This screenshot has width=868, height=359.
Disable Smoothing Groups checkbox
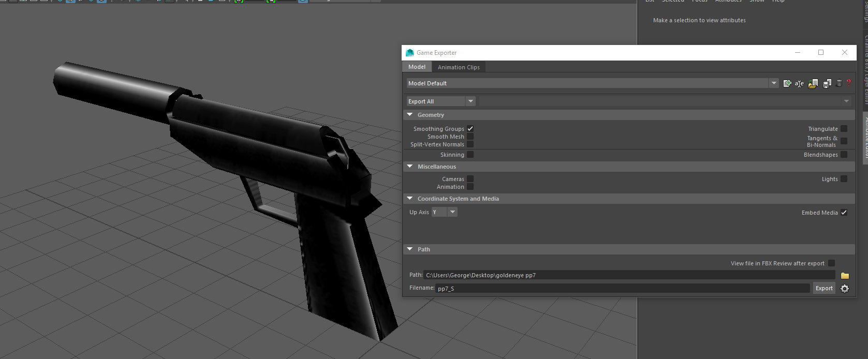(470, 129)
